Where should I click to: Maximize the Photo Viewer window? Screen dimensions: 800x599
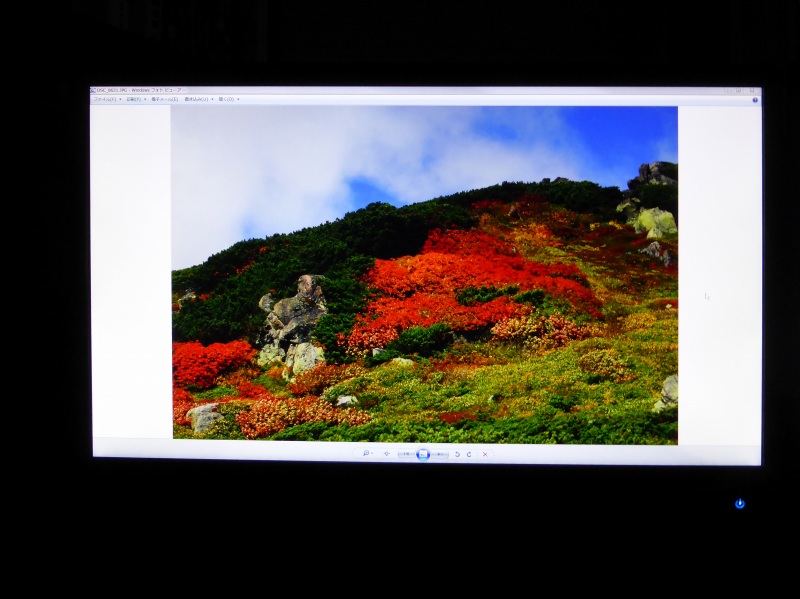[x=740, y=91]
